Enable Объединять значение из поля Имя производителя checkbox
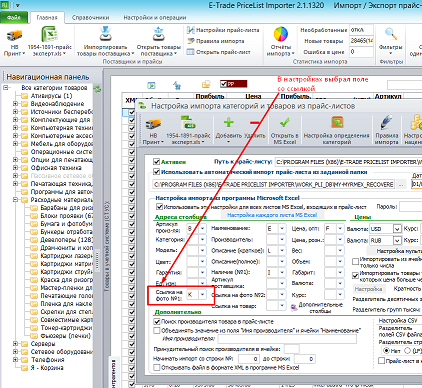 coord(157,331)
